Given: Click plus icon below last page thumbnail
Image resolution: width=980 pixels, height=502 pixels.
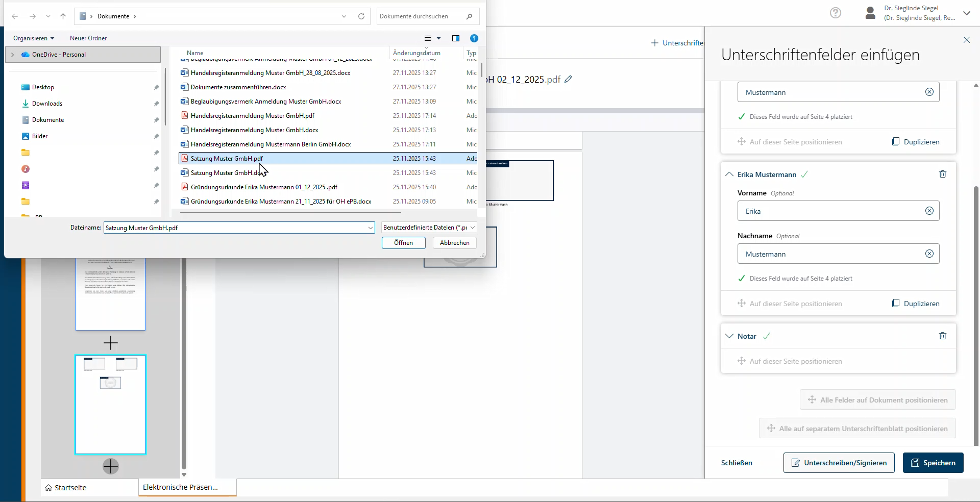Looking at the screenshot, I should pos(111,466).
